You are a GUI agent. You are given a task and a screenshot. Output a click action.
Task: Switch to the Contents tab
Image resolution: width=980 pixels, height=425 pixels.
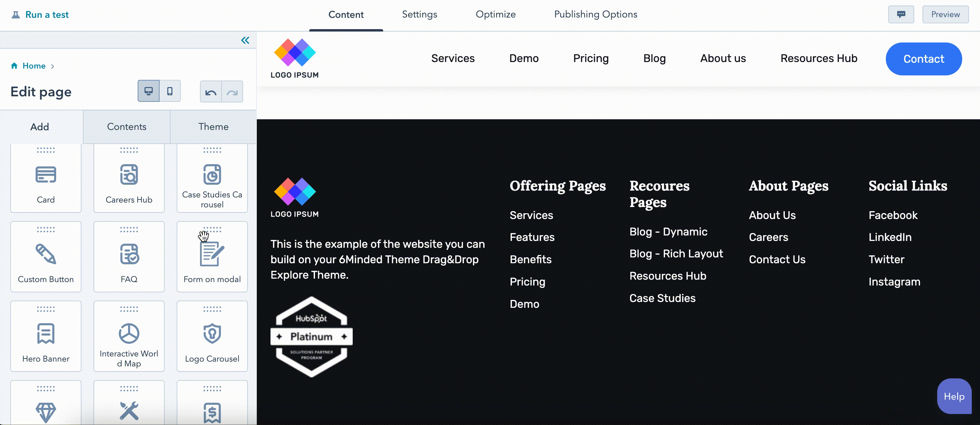point(127,127)
